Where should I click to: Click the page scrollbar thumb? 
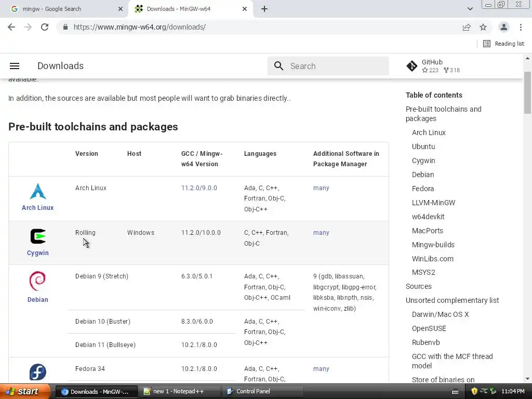[528, 92]
